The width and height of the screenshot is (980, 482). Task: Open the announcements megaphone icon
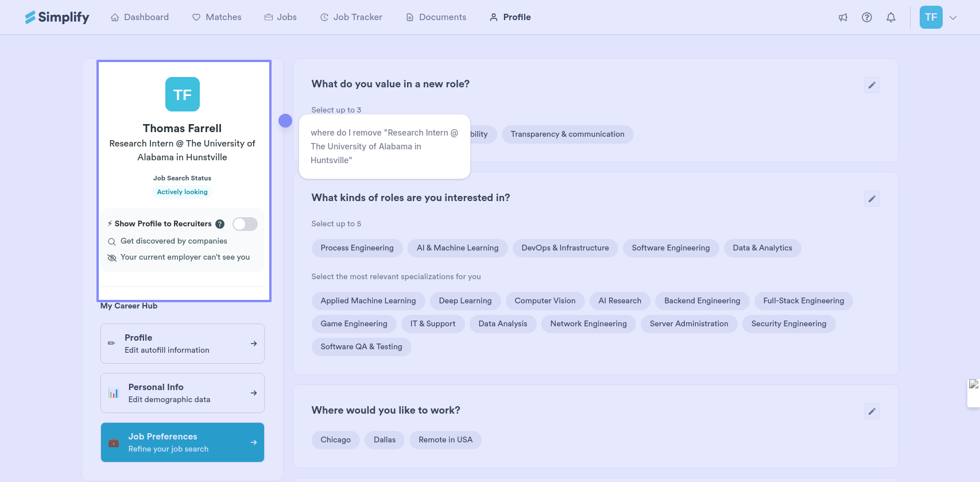pos(843,17)
